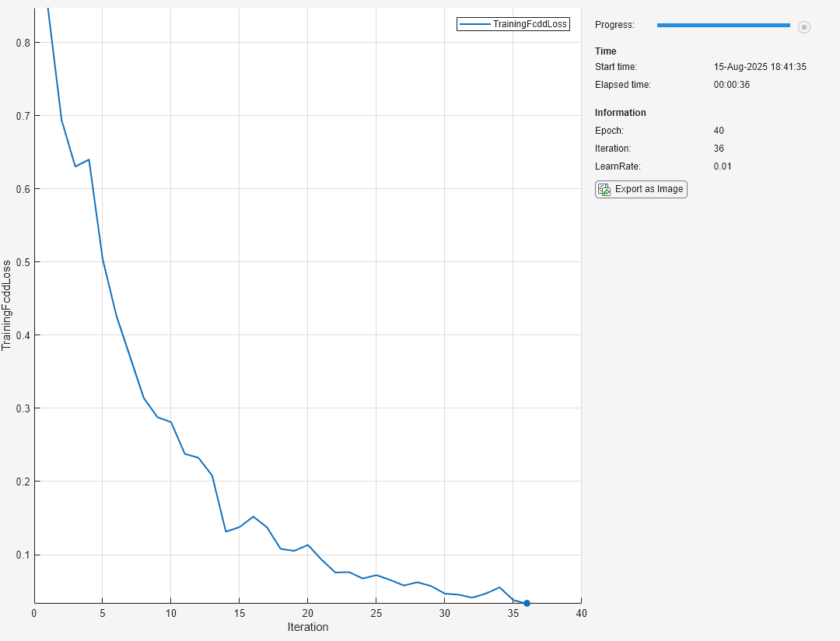The image size is (840, 641).
Task: Click the Iteration value 36 in Information
Action: coord(719,149)
